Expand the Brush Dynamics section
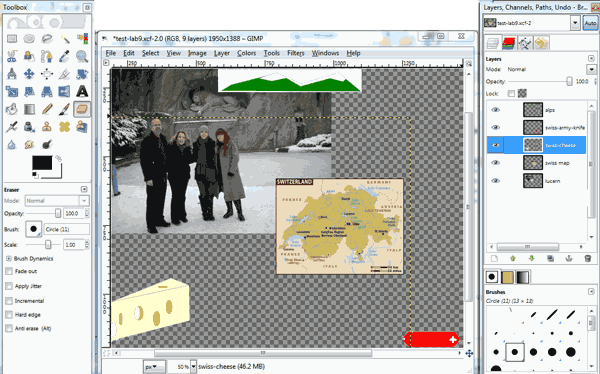This screenshot has height=374, width=600. click(8, 259)
